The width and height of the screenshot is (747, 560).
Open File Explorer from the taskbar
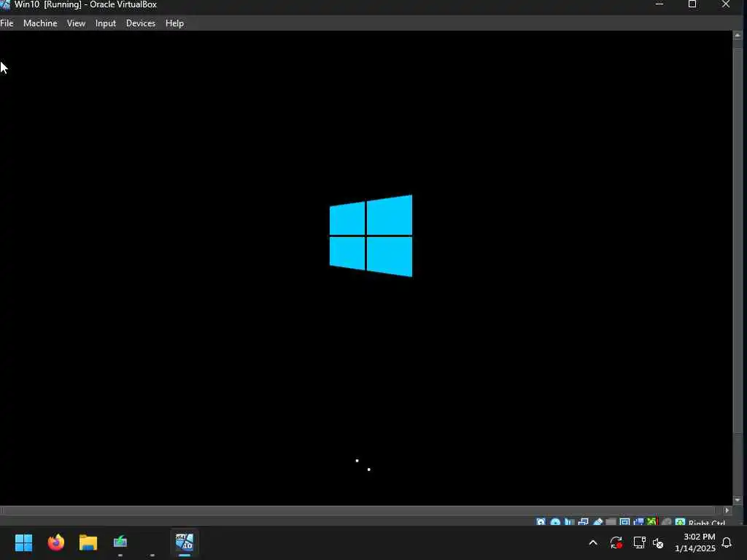(88, 542)
